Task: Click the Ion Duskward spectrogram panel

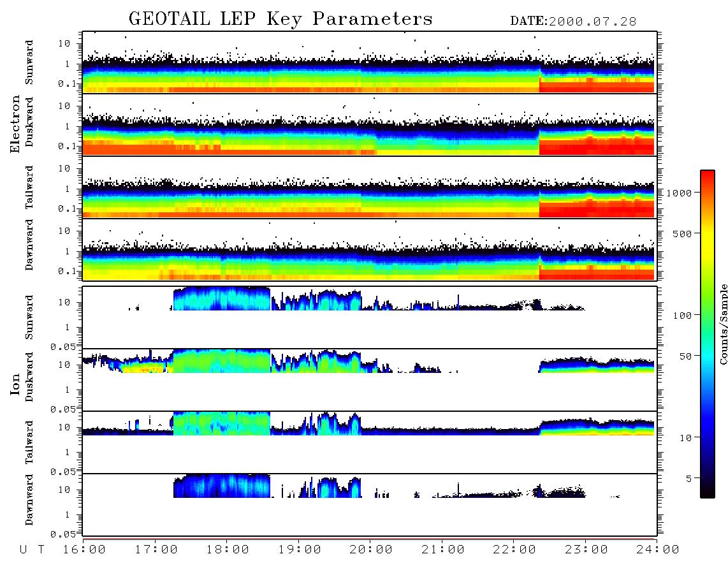Action: point(370,380)
